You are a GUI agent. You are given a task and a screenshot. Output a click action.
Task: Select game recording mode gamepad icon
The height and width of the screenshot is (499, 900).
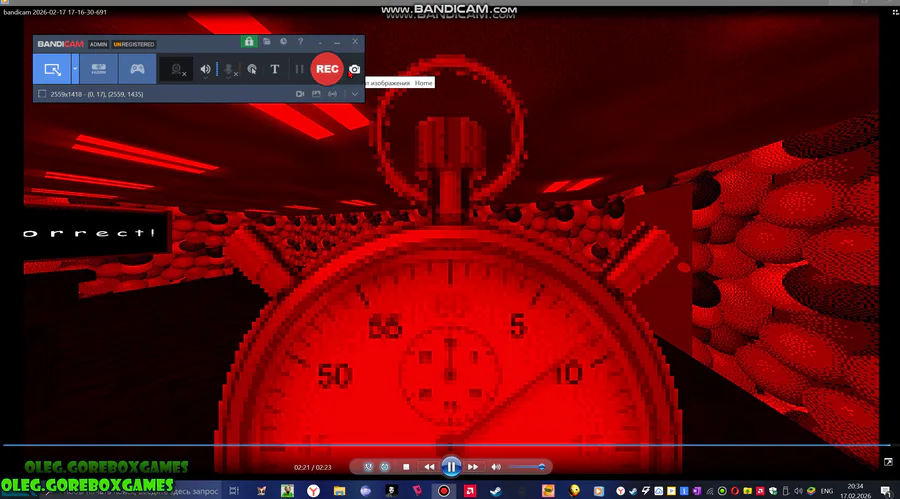click(137, 69)
